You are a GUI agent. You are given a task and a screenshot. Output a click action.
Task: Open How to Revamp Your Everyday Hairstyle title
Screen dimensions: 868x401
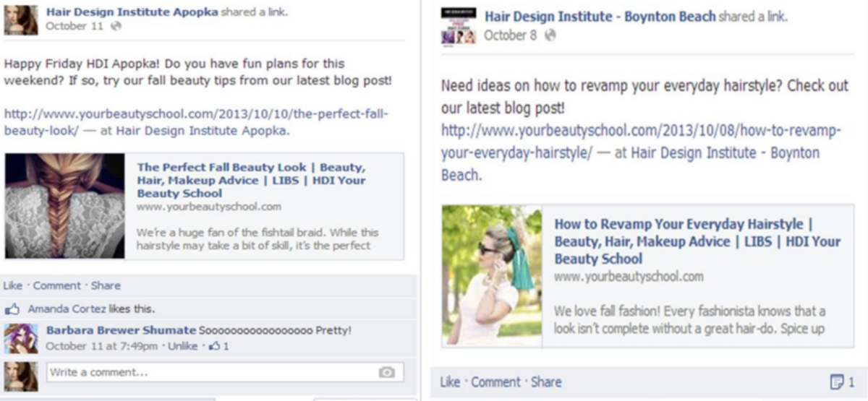[x=697, y=241]
